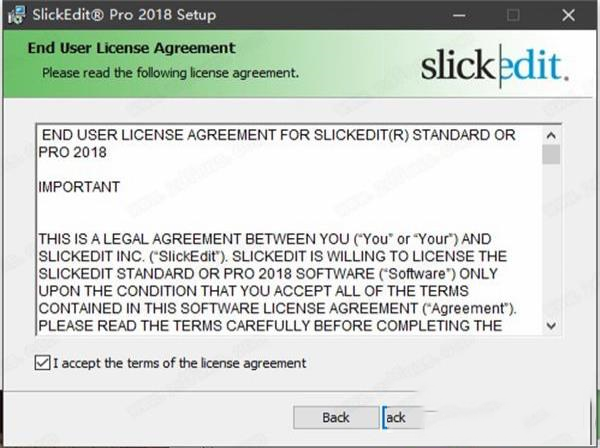
Task: Click the license agreement scrollbar thumb
Action: [551, 154]
